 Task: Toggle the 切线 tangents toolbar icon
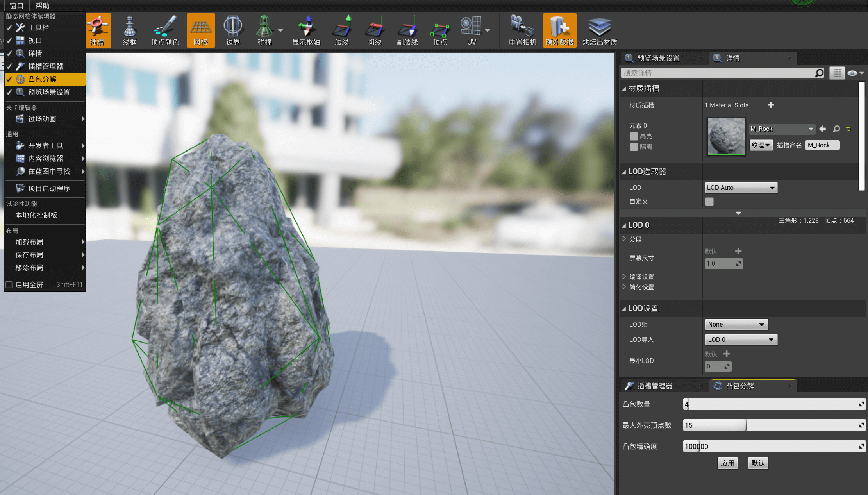click(x=374, y=30)
